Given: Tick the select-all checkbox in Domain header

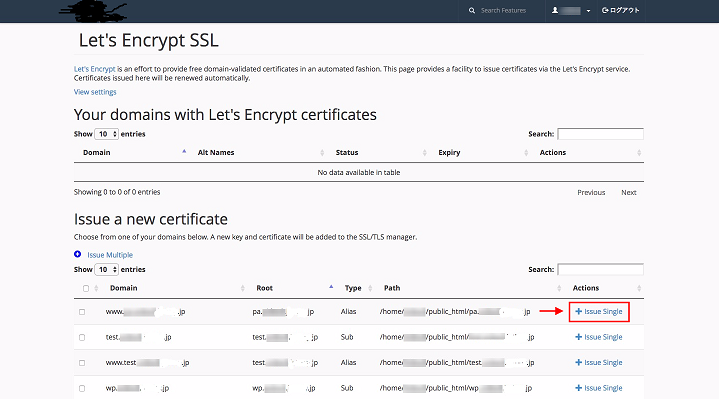Looking at the screenshot, I should [86, 288].
